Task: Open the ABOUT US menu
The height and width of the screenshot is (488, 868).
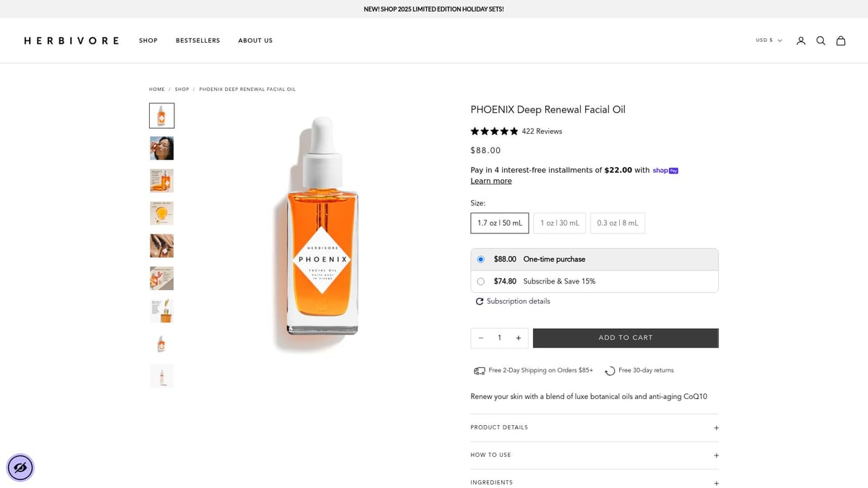Action: point(255,40)
